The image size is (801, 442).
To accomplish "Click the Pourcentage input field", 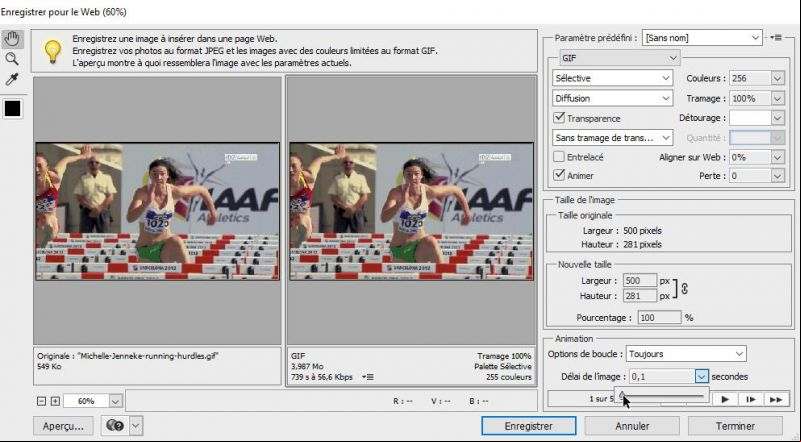I will tap(659, 317).
